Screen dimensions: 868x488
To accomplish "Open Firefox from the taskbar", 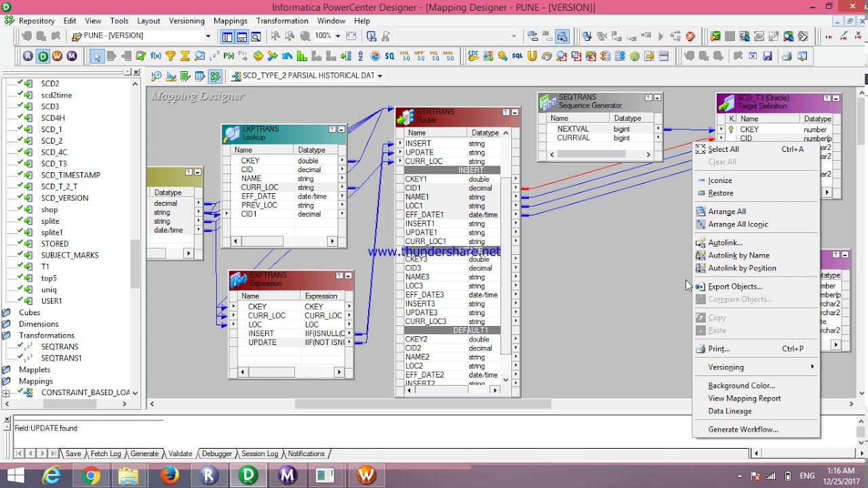I will coord(170,476).
